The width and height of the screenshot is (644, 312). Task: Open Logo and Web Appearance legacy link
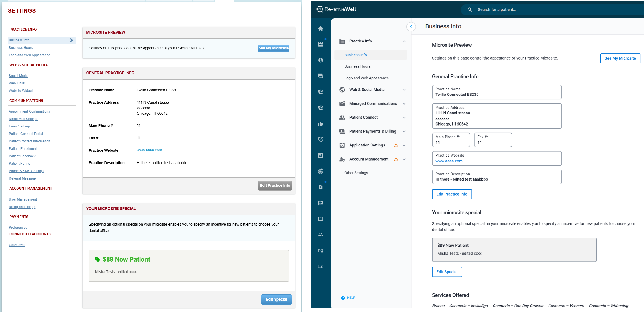(29, 55)
